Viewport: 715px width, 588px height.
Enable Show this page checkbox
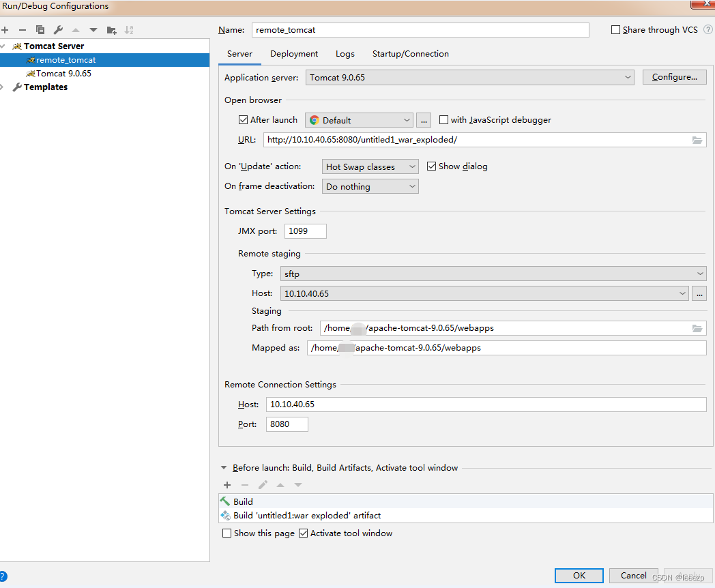click(227, 533)
